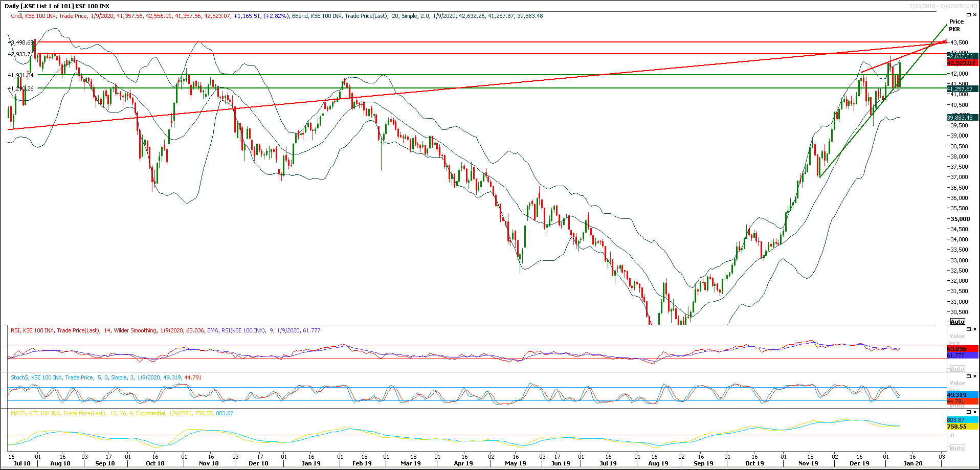
Task: Click the teal 42,632.26 upper band badge
Action: tap(962, 55)
